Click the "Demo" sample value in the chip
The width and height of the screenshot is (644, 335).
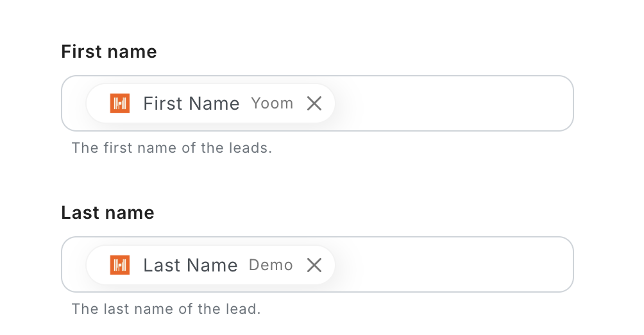coord(271,265)
